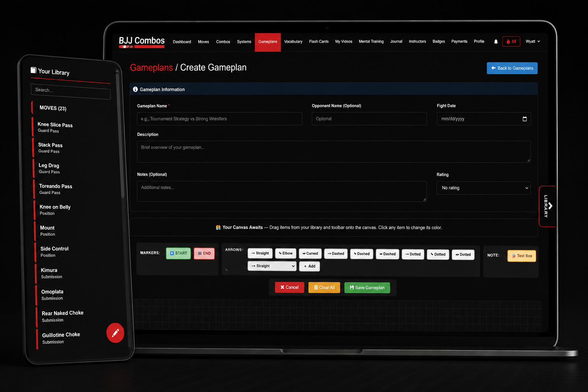The width and height of the screenshot is (588, 392).
Task: Choose the Dashed tool with curved arrow icon
Action: [387, 254]
